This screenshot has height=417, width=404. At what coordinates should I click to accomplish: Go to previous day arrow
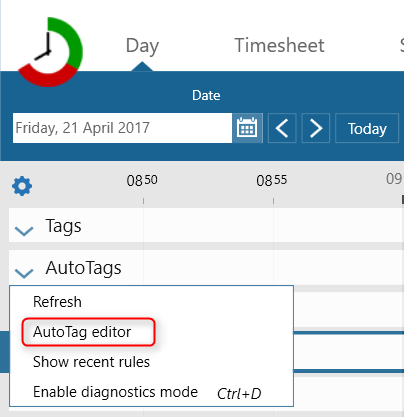282,128
